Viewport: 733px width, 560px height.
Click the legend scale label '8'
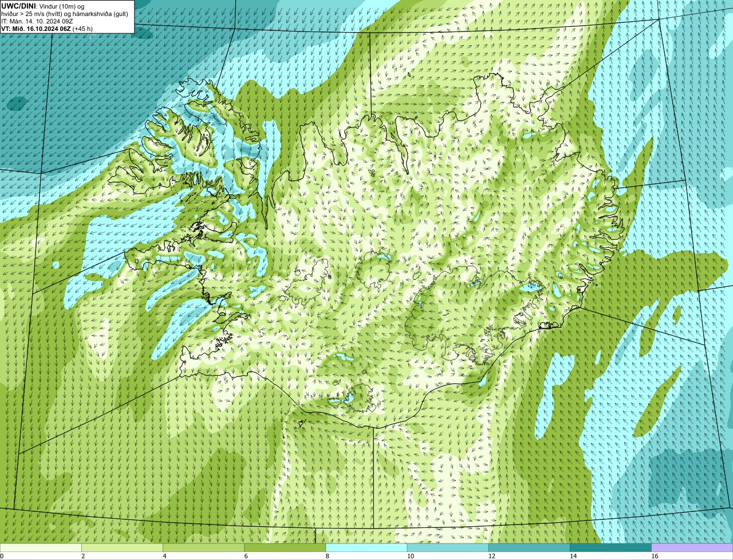[x=327, y=556]
